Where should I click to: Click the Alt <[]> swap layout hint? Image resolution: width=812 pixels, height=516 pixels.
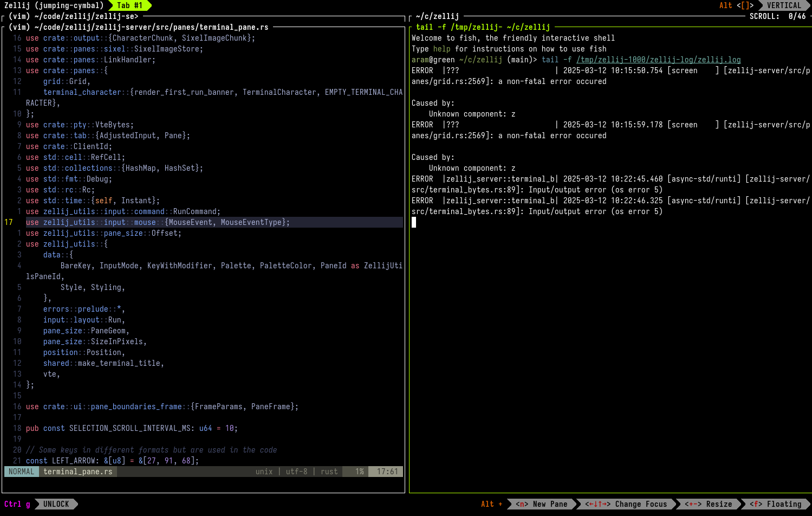(736, 5)
